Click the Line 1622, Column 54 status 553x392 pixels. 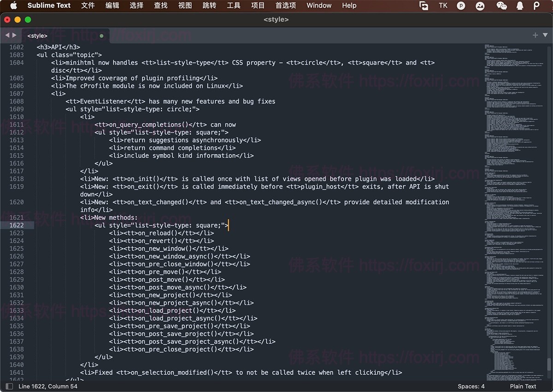pyautogui.click(x=48, y=386)
